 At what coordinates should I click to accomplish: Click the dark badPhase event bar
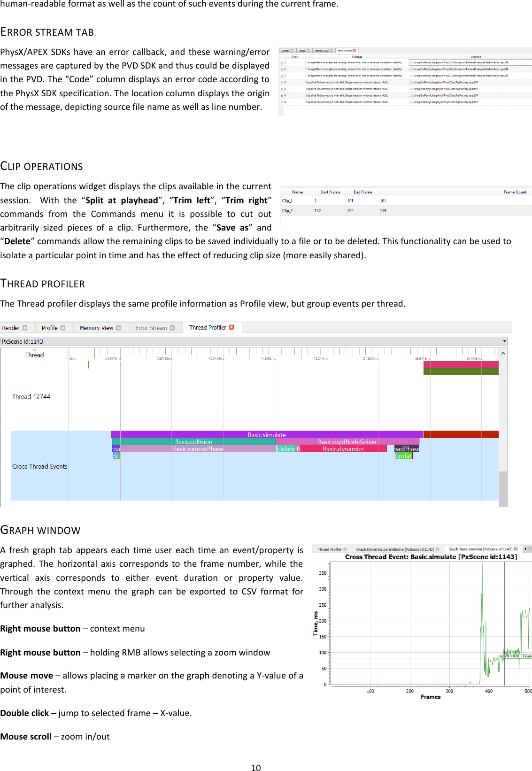tap(406, 449)
